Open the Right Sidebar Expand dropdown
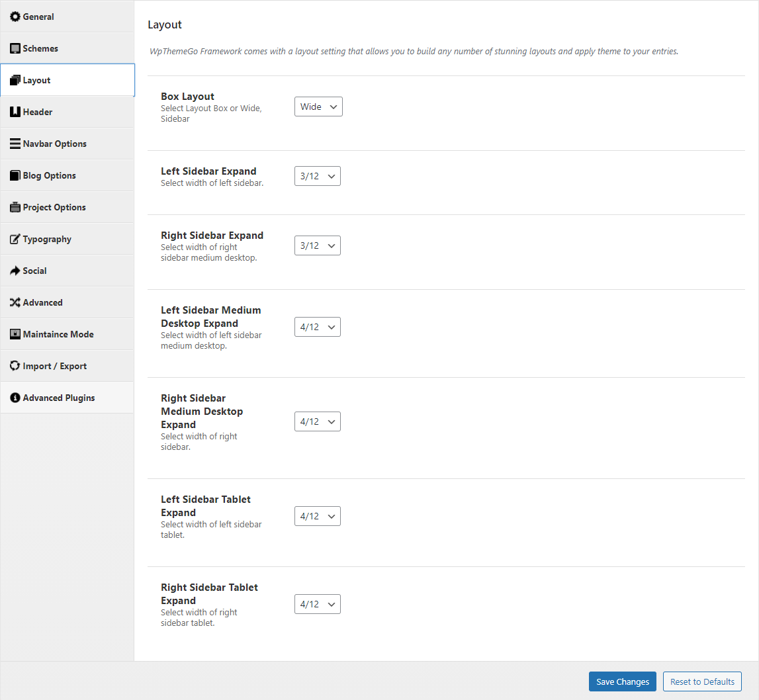The width and height of the screenshot is (759, 700). (317, 245)
